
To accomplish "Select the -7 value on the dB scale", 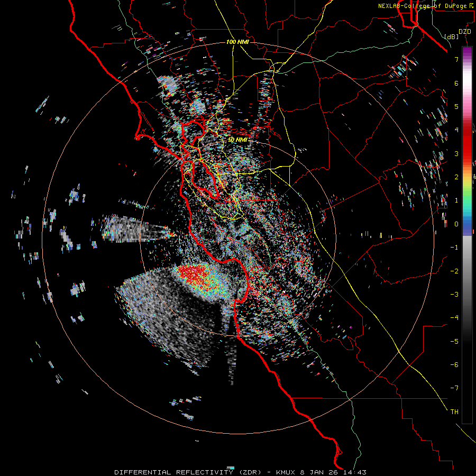I will [454, 388].
